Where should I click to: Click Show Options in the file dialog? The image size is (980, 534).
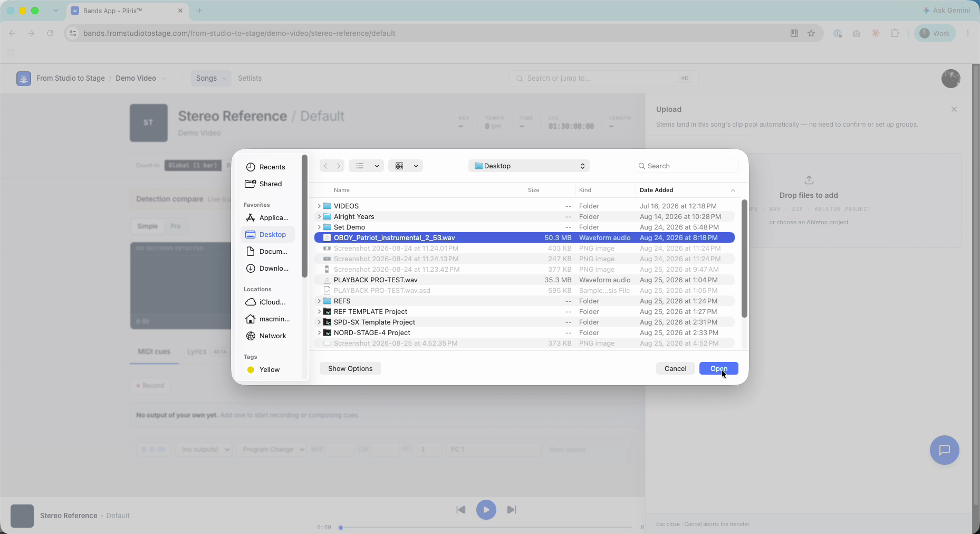click(350, 368)
